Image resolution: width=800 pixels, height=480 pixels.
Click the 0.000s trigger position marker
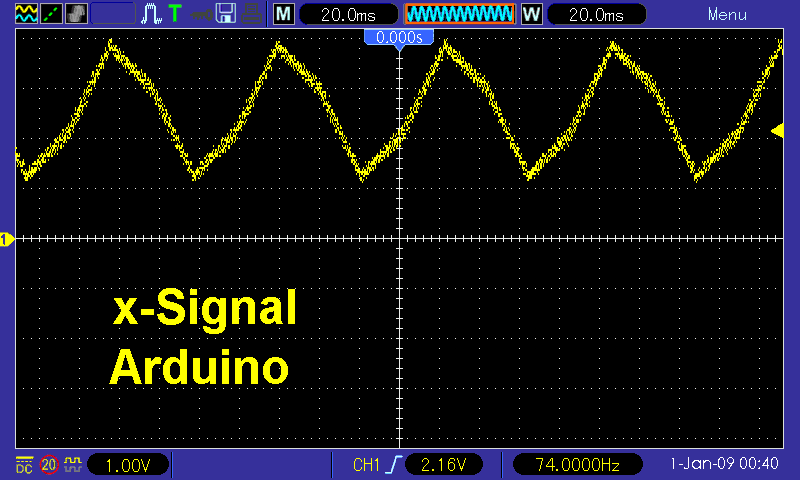399,38
